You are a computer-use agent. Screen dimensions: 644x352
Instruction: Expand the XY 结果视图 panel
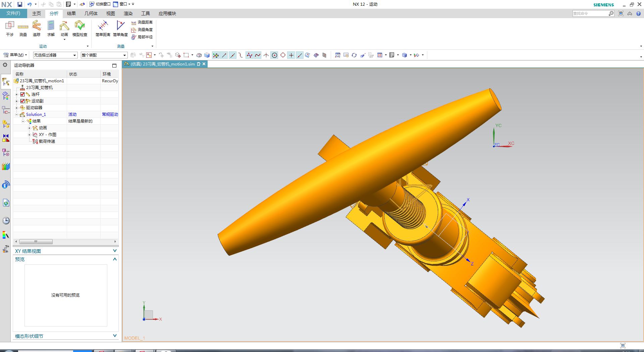coord(115,251)
